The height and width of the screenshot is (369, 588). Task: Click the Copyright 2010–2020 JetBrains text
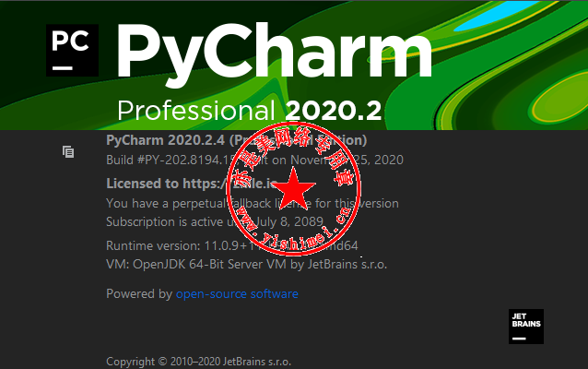(198, 362)
